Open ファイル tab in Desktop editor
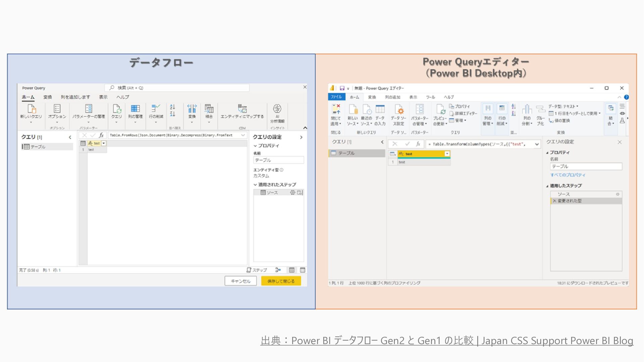 click(x=336, y=97)
